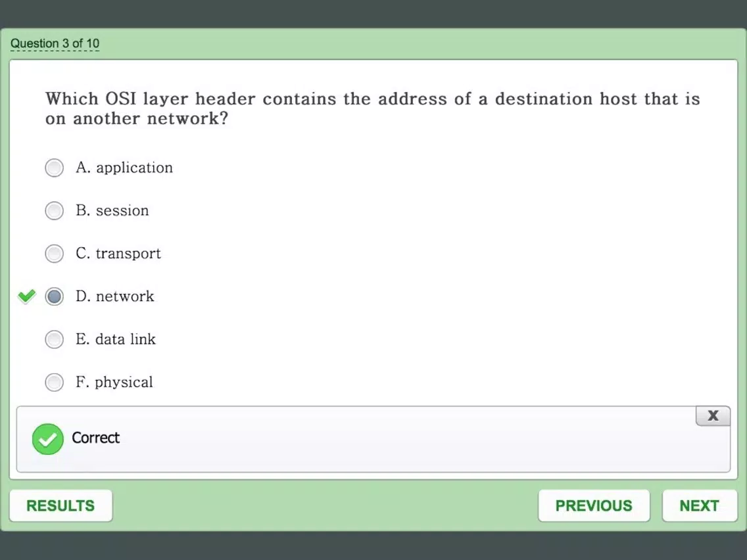This screenshot has height=560, width=747.
Task: Click the "network" answer label
Action: point(125,296)
